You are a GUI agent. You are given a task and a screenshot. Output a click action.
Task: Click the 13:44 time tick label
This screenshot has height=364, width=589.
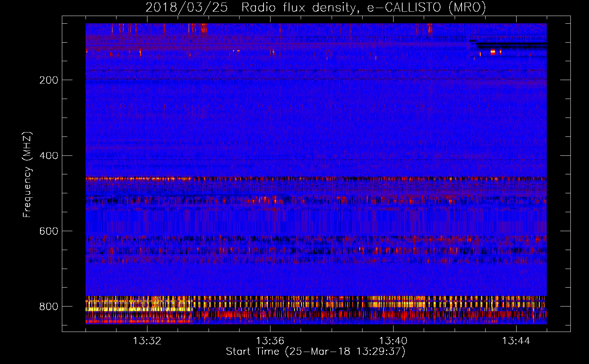(516, 341)
